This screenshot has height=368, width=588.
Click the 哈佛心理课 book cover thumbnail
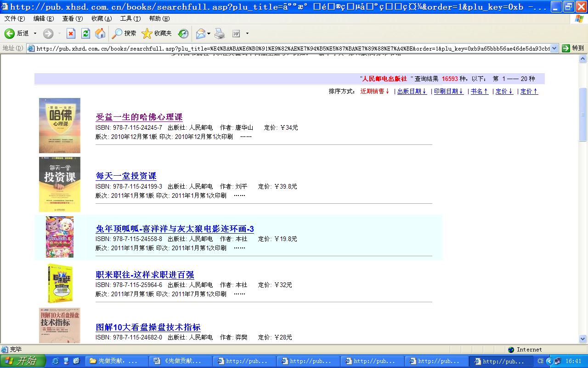[x=60, y=125]
